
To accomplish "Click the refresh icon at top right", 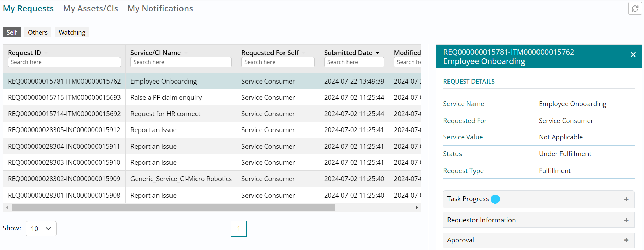I will (635, 9).
